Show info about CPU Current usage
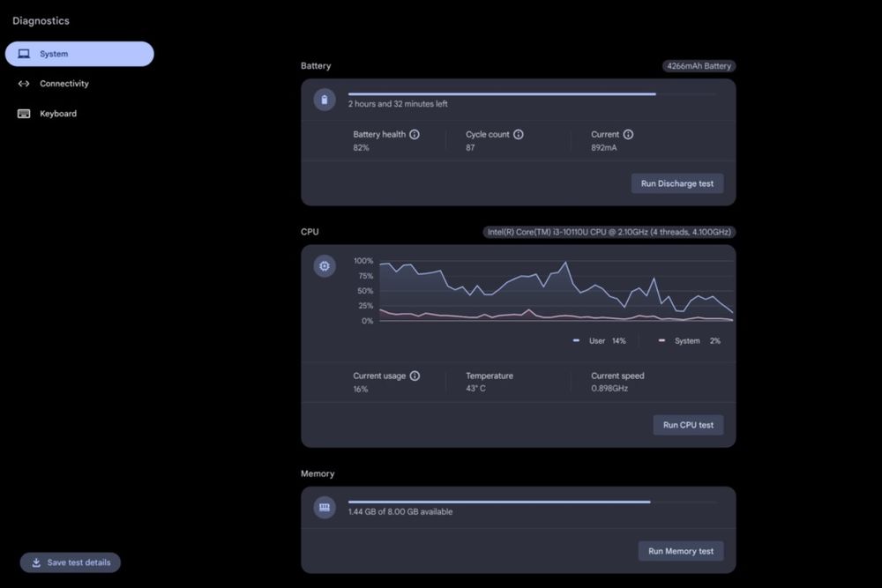The height and width of the screenshot is (588, 882). (415, 376)
